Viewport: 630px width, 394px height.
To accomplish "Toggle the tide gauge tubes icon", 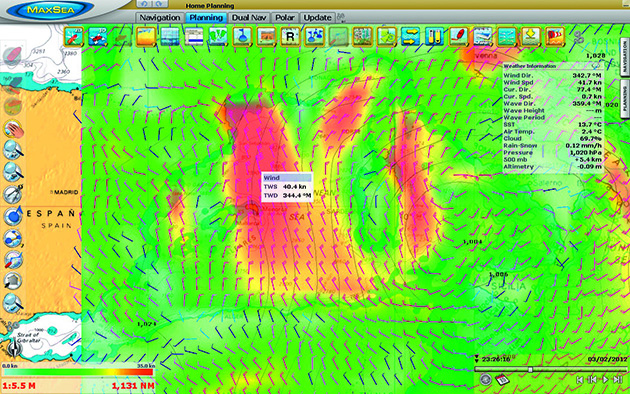I will 434,36.
